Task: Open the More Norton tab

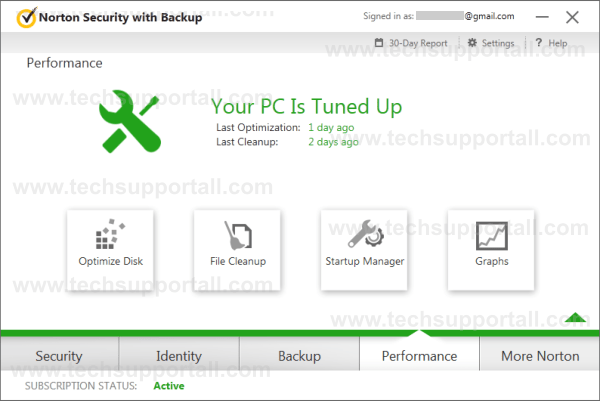Action: [540, 355]
